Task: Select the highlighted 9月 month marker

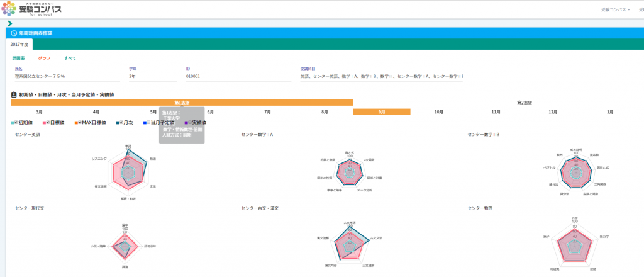Action: click(x=381, y=112)
